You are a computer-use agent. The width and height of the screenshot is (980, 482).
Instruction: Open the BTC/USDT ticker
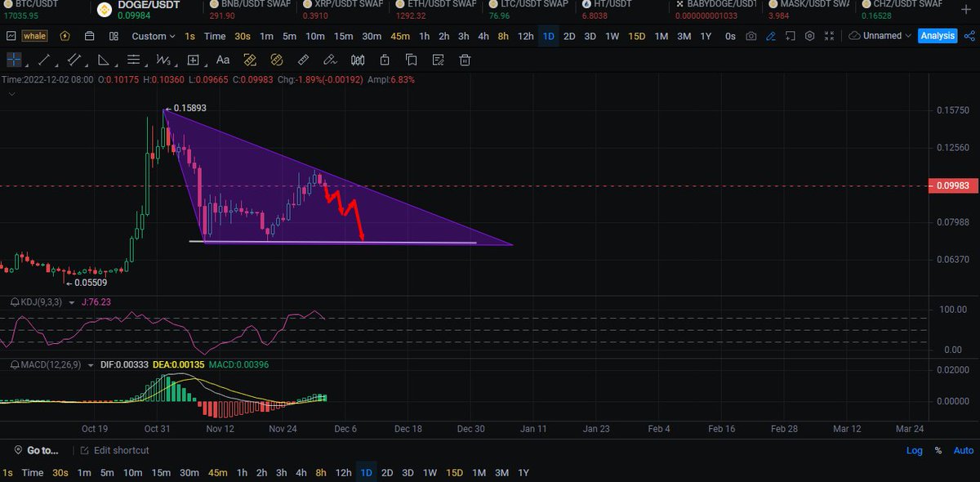(x=29, y=10)
